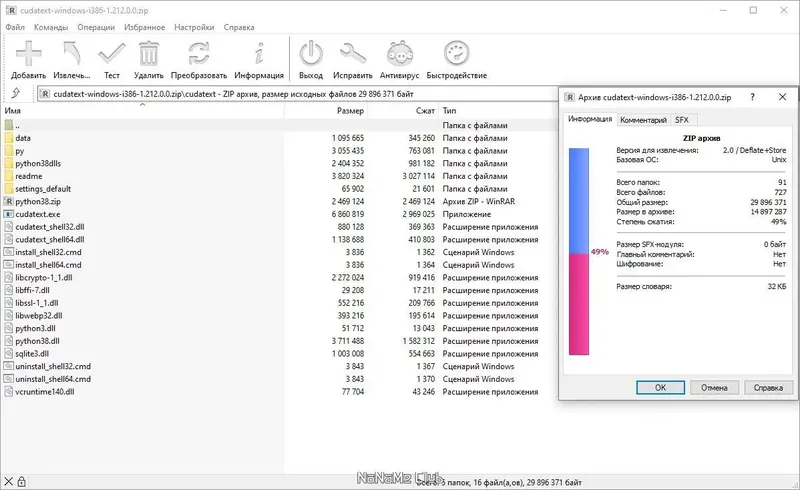Select the settings_default folder

[x=43, y=189]
